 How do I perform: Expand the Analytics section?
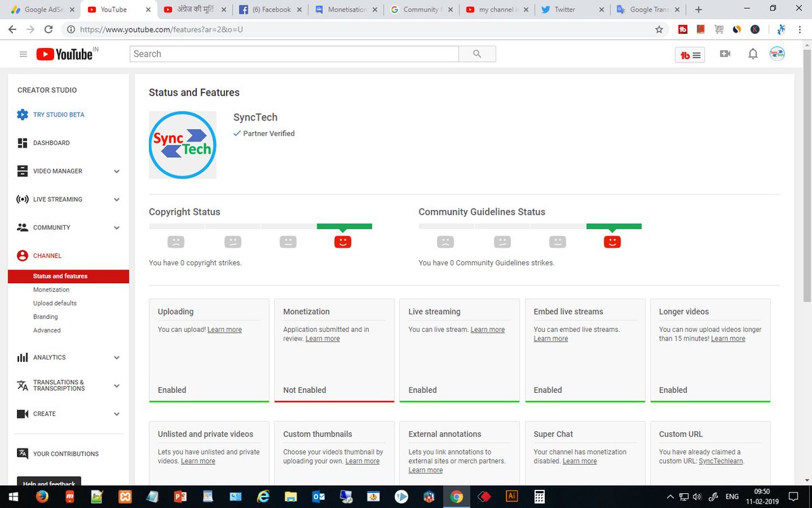[x=116, y=358]
